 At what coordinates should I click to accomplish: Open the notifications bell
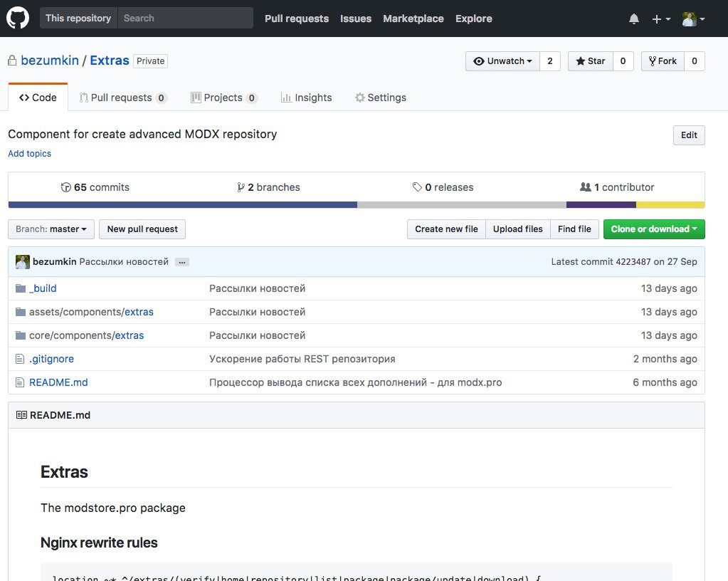click(633, 19)
